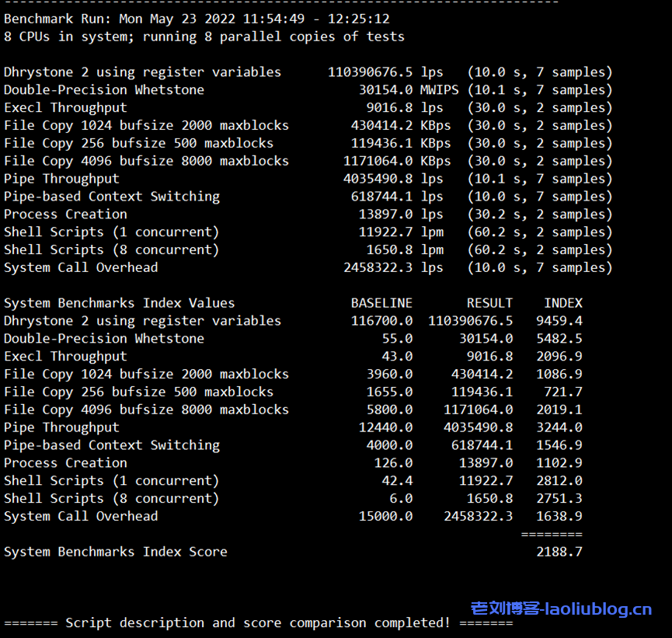Click the System Call Overhead index 1638.9
The width and height of the screenshot is (672, 638).
559,517
